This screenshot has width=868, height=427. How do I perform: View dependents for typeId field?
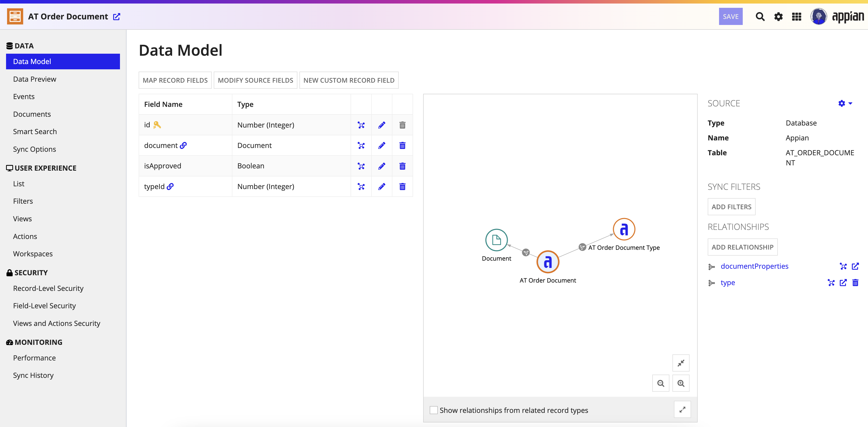pyautogui.click(x=361, y=187)
